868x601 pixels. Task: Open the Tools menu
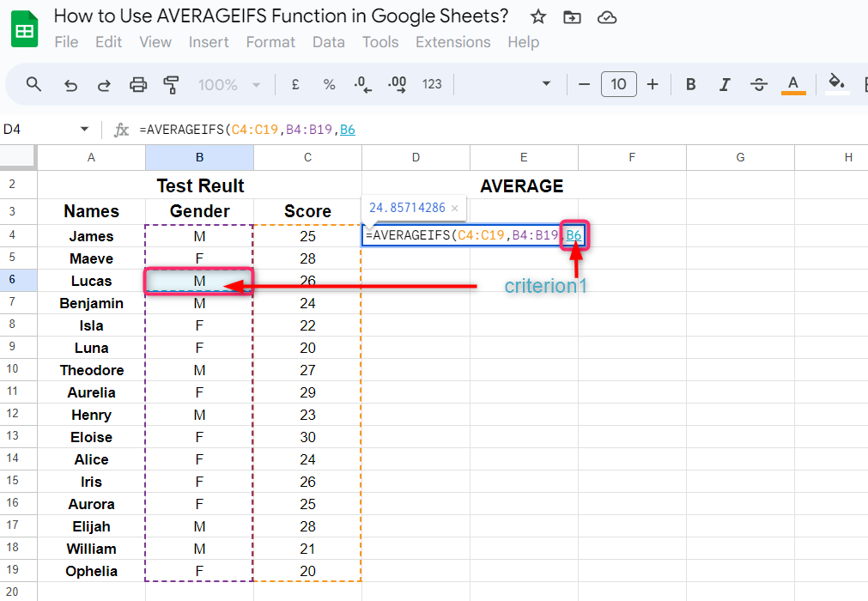point(380,42)
